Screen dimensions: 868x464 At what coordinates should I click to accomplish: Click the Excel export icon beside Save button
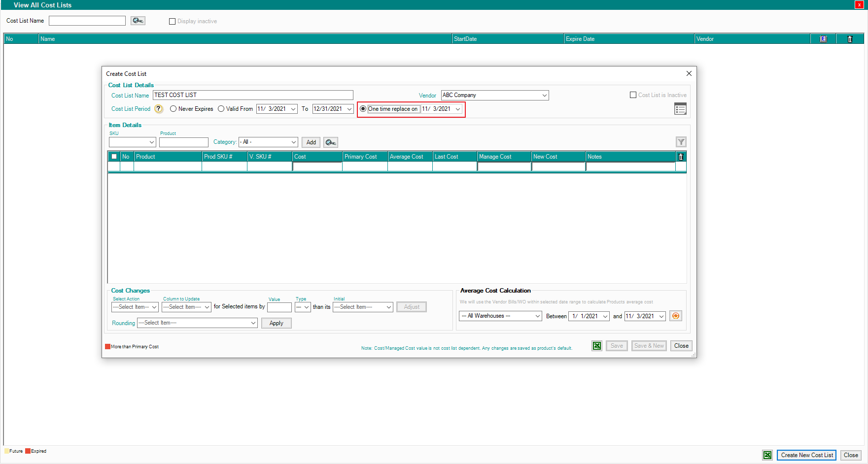point(597,346)
